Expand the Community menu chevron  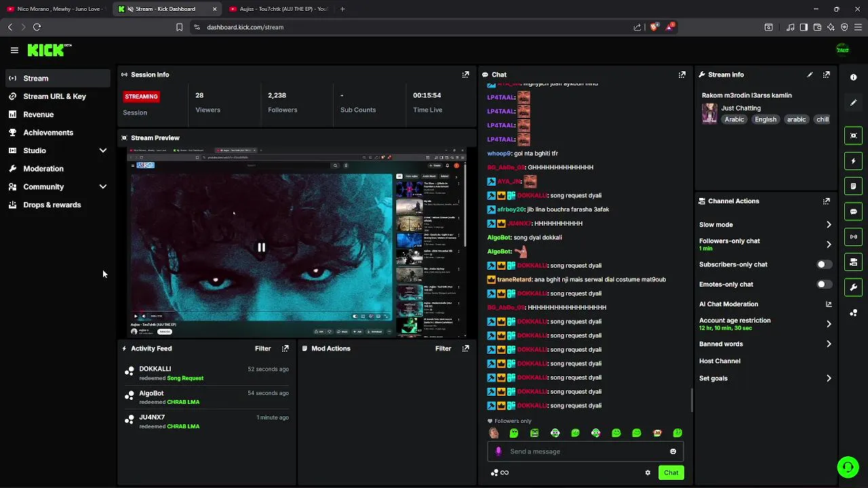click(x=103, y=186)
